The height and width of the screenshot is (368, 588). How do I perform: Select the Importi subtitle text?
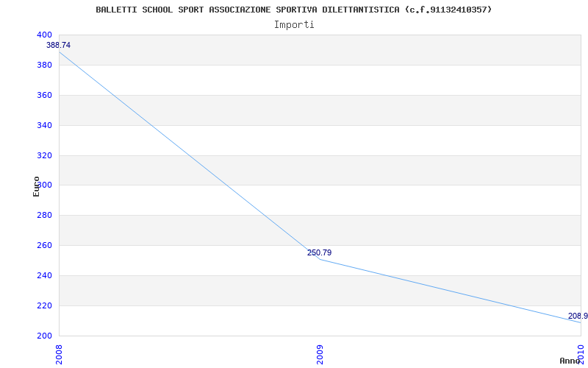[294, 25]
